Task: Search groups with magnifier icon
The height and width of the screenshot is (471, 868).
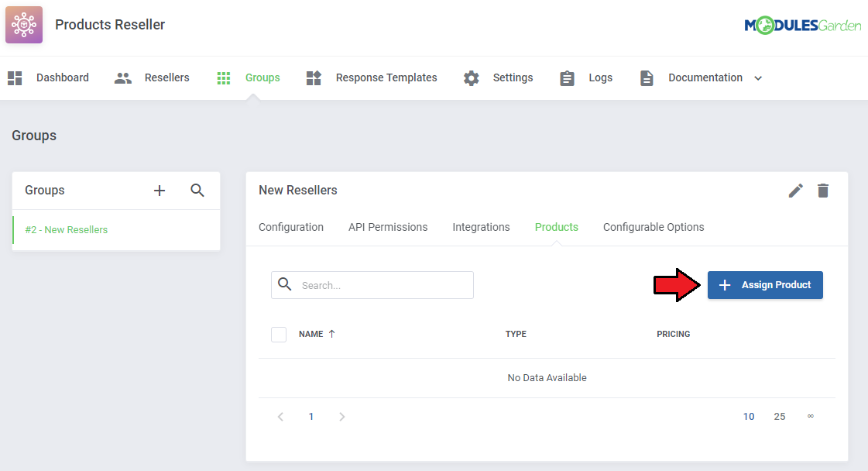Action: 197,191
